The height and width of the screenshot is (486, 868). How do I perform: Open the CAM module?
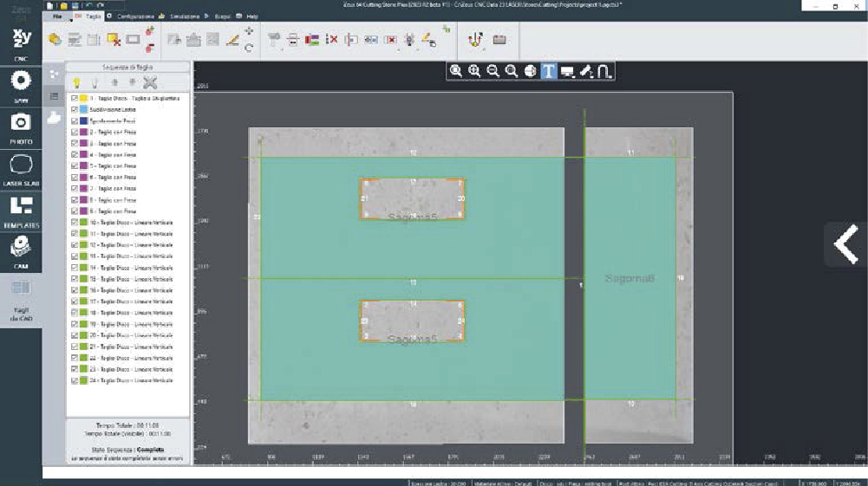click(x=21, y=252)
